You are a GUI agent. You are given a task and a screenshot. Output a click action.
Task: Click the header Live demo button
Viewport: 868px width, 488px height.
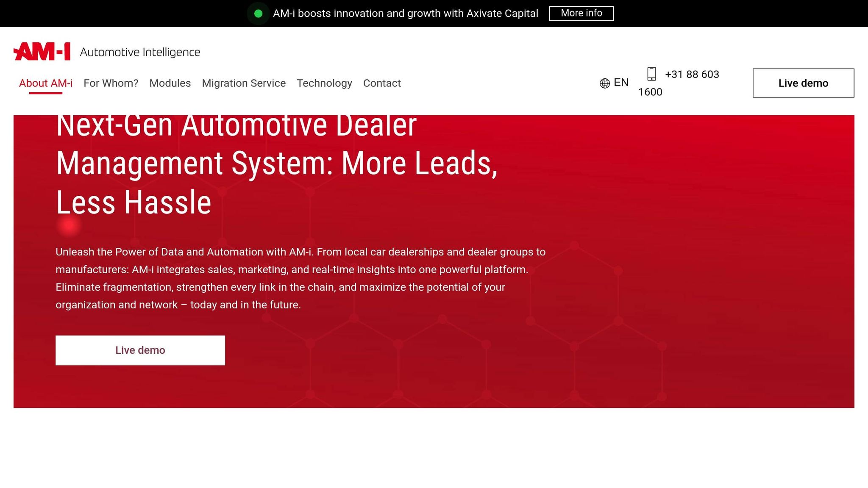click(x=803, y=83)
